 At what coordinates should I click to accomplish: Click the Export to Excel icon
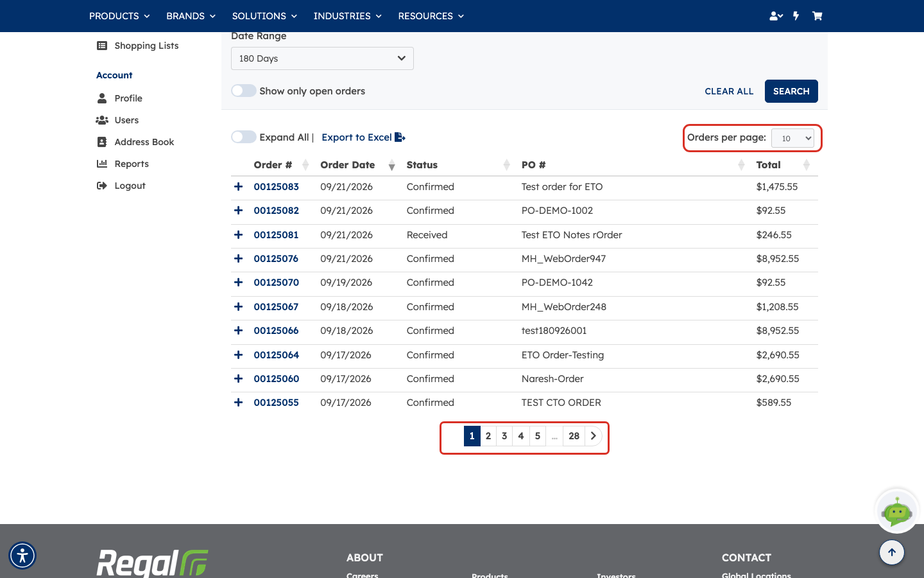tap(400, 137)
